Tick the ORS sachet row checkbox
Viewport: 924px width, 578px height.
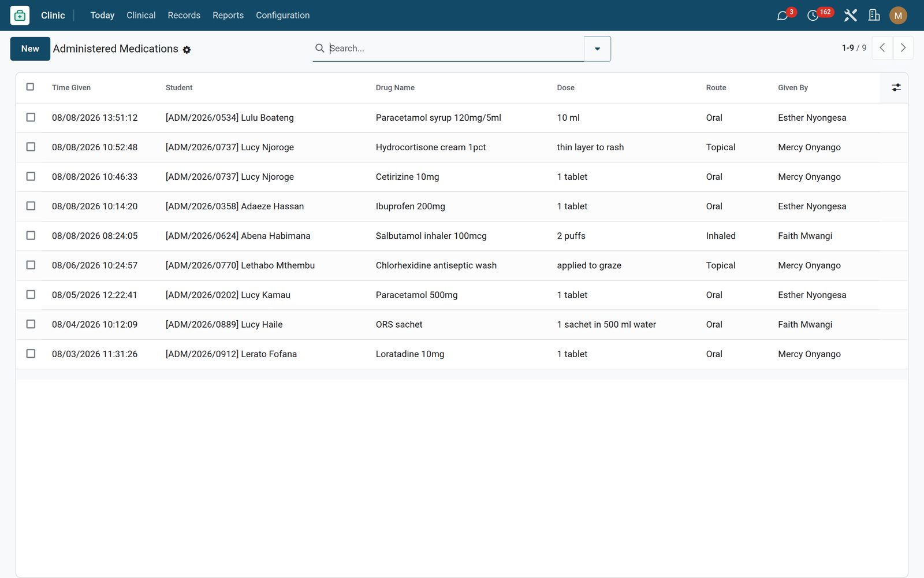coord(31,324)
